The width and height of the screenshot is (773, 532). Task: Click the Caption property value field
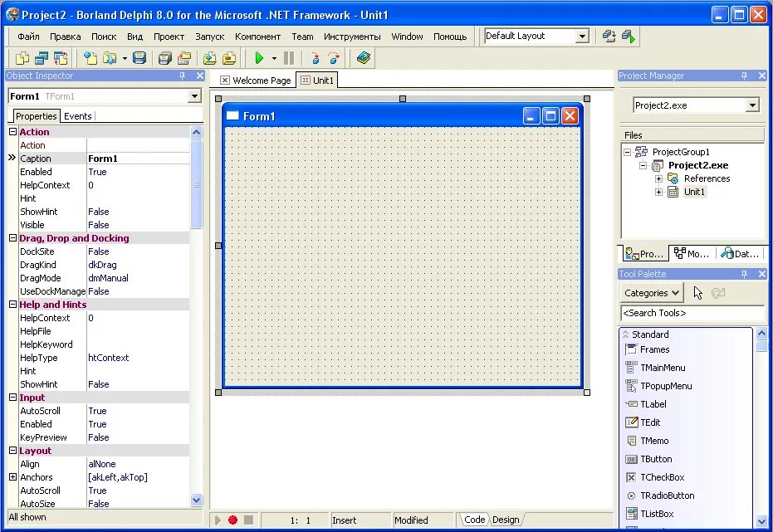138,159
